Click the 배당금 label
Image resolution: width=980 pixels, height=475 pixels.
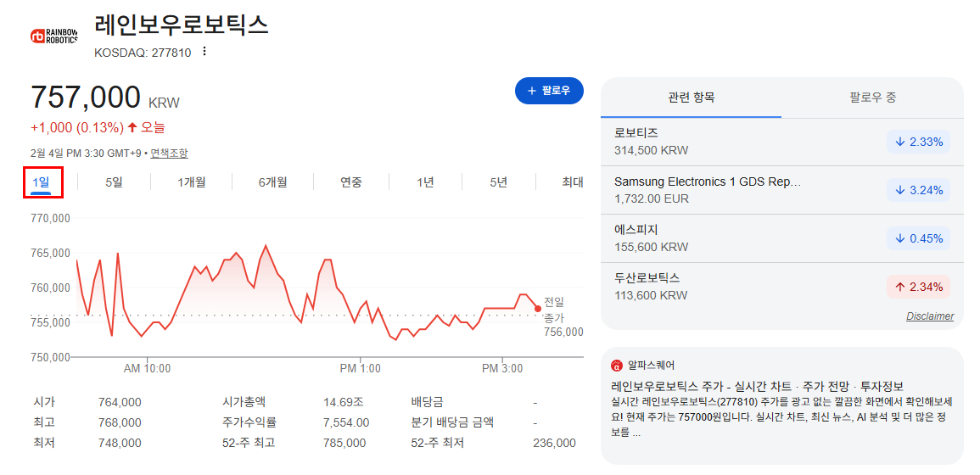pyautogui.click(x=427, y=402)
